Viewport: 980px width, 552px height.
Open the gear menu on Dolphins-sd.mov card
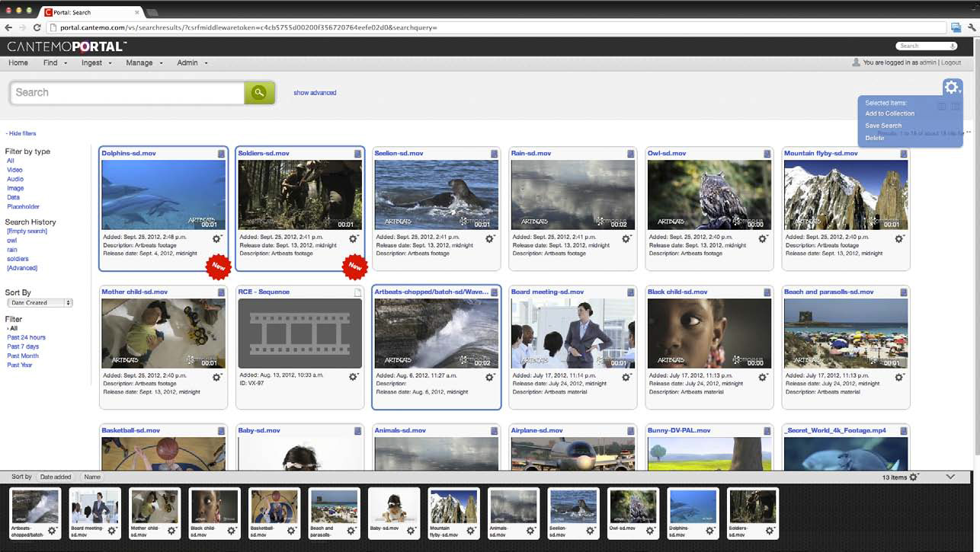pos(217,238)
